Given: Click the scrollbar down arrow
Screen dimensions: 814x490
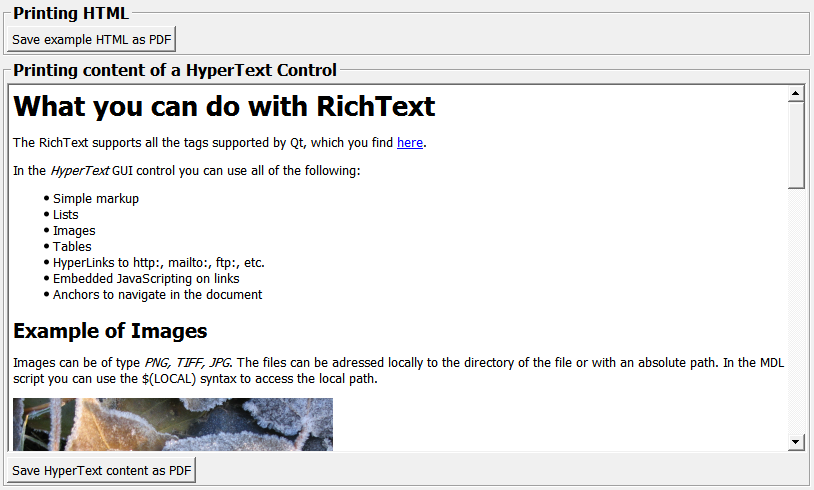Looking at the screenshot, I should (796, 441).
